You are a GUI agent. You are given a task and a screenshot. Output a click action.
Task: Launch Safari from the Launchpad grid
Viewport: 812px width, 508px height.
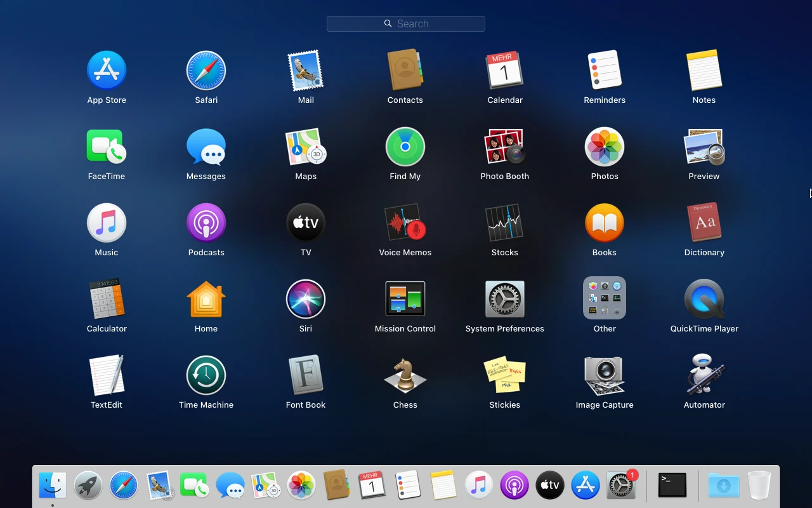pos(206,70)
